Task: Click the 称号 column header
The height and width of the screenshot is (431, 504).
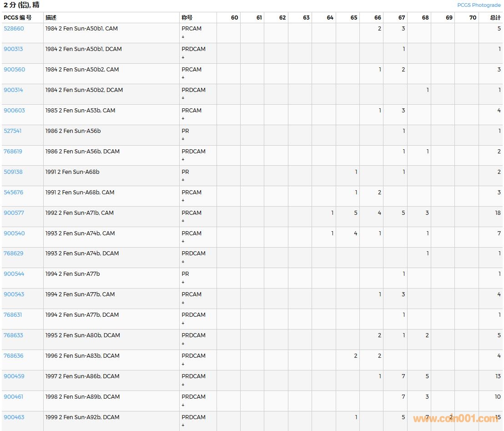Action: [187, 18]
